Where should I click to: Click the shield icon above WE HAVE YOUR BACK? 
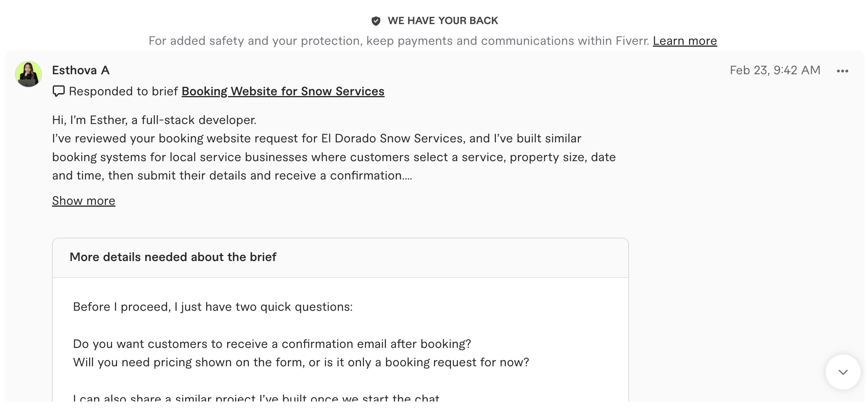(376, 20)
